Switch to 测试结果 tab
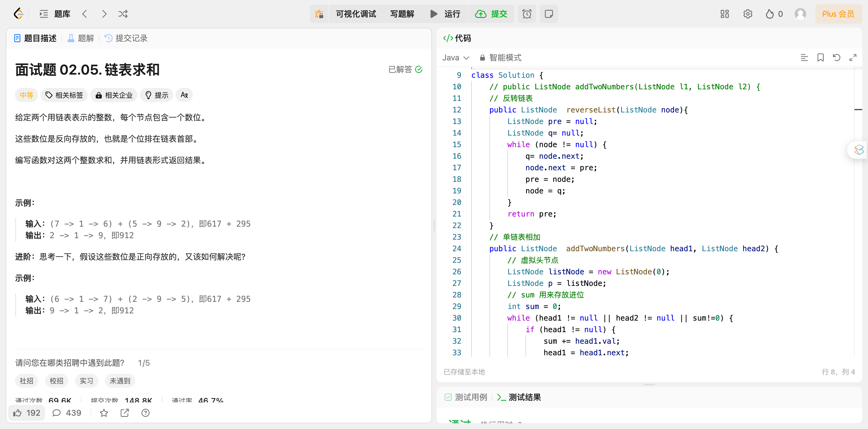Screen dimensions: 868x429 (519, 397)
